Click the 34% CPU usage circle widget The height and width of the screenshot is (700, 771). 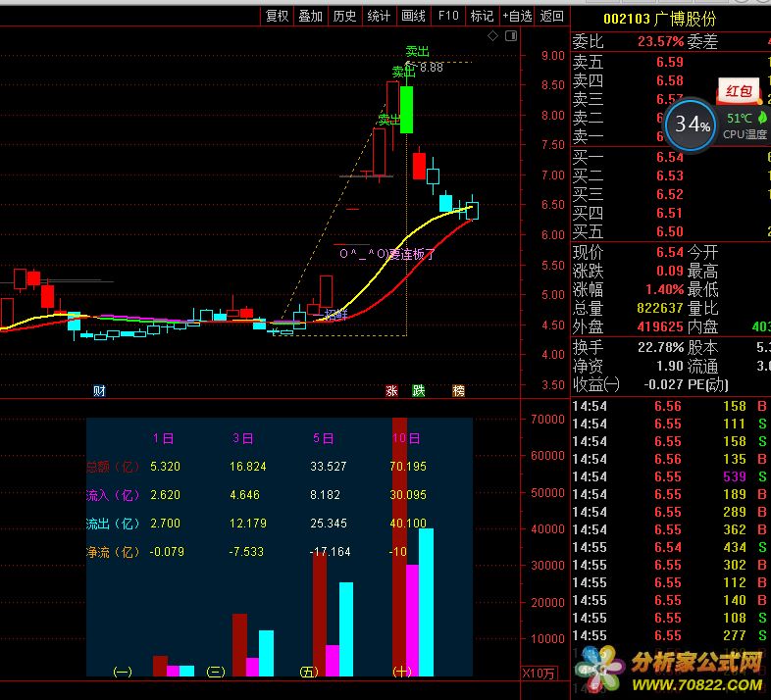[691, 125]
